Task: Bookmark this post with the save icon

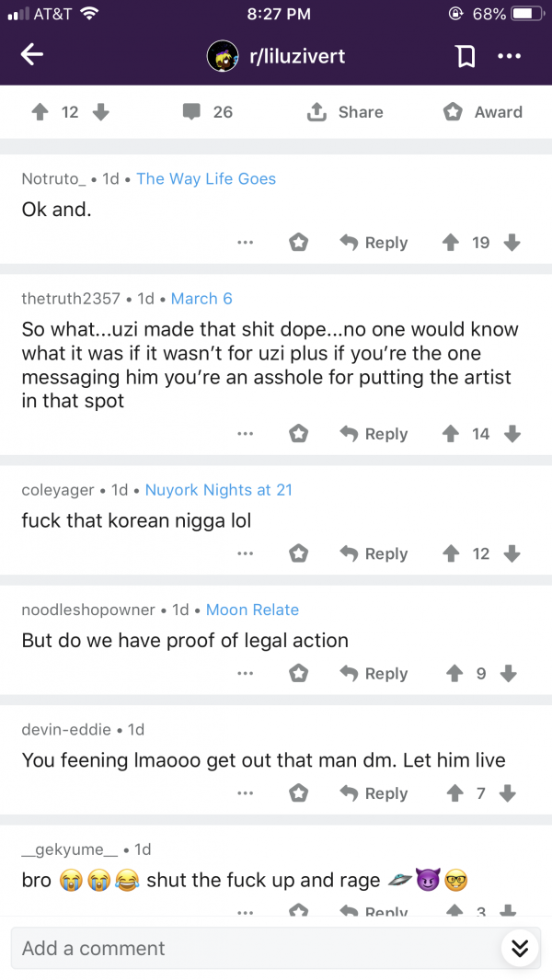Action: tap(466, 56)
